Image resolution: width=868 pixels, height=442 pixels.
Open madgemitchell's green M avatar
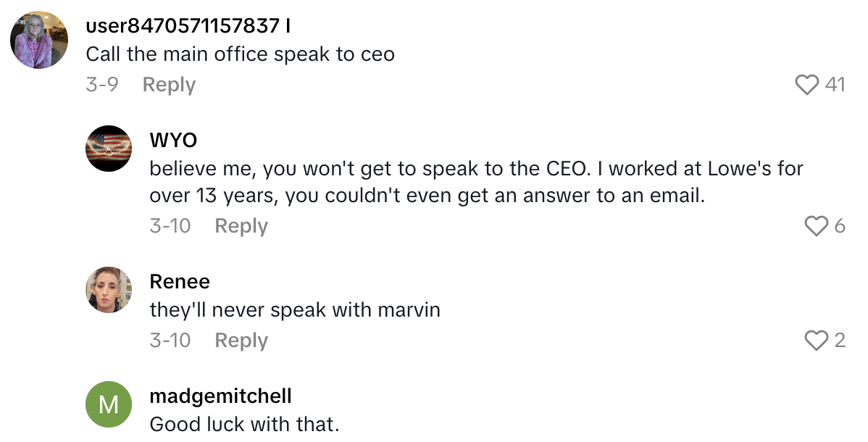pyautogui.click(x=109, y=404)
